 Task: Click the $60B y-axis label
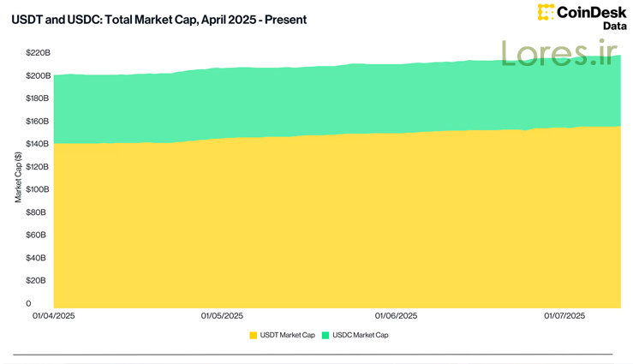click(36, 235)
